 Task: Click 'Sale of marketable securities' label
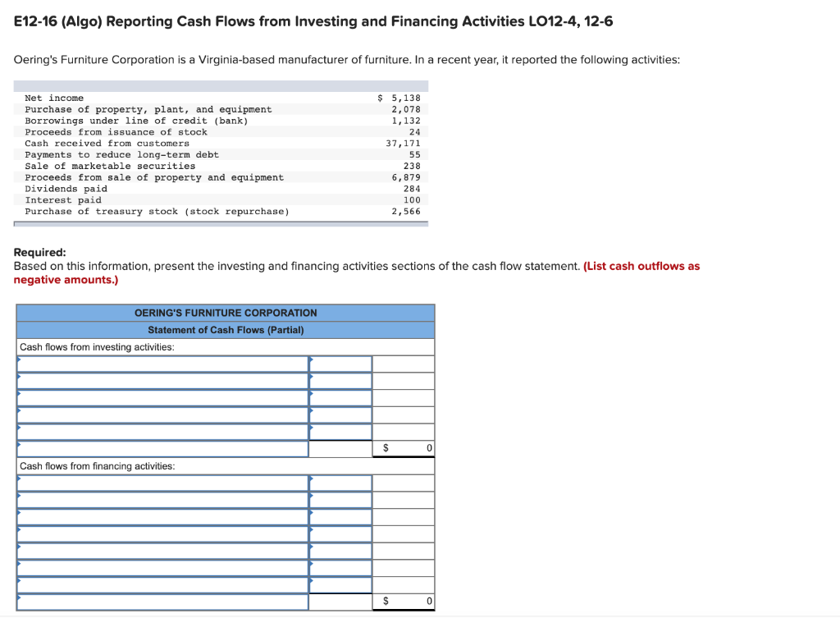pos(110,166)
